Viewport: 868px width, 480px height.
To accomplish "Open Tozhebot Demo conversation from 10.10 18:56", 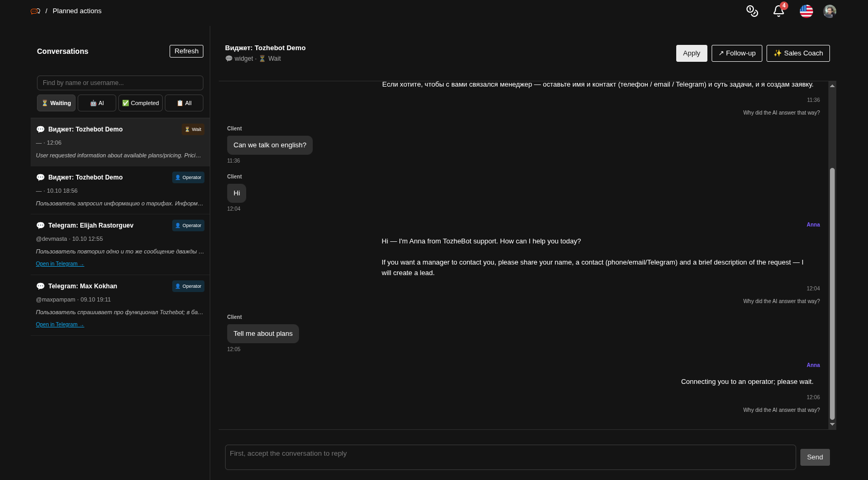I will (x=120, y=190).
